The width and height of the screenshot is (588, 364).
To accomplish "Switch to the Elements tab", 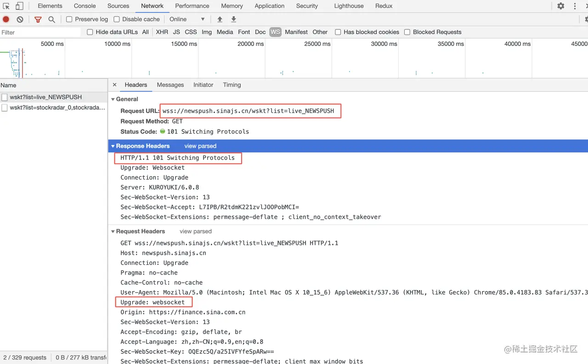I will 50,6.
